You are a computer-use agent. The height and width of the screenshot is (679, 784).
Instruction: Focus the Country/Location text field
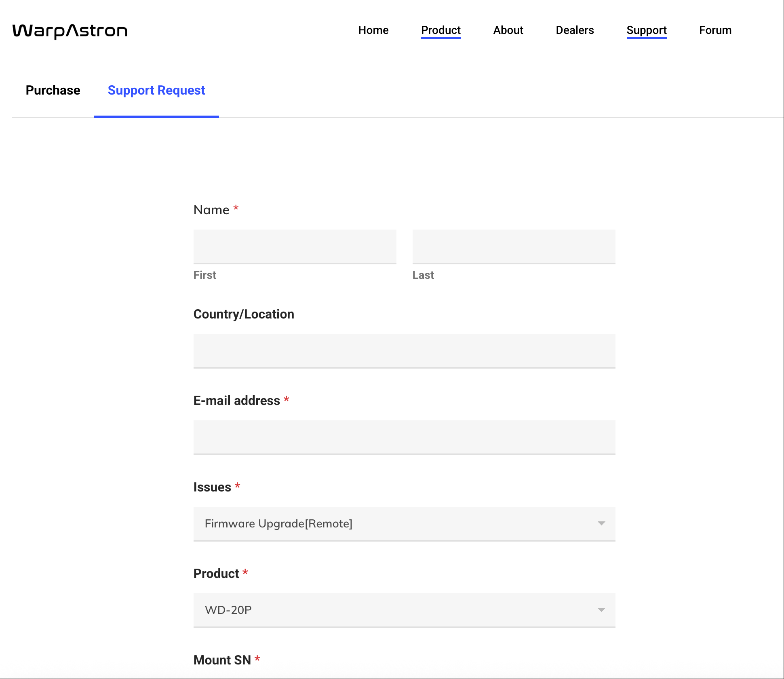pyautogui.click(x=404, y=351)
